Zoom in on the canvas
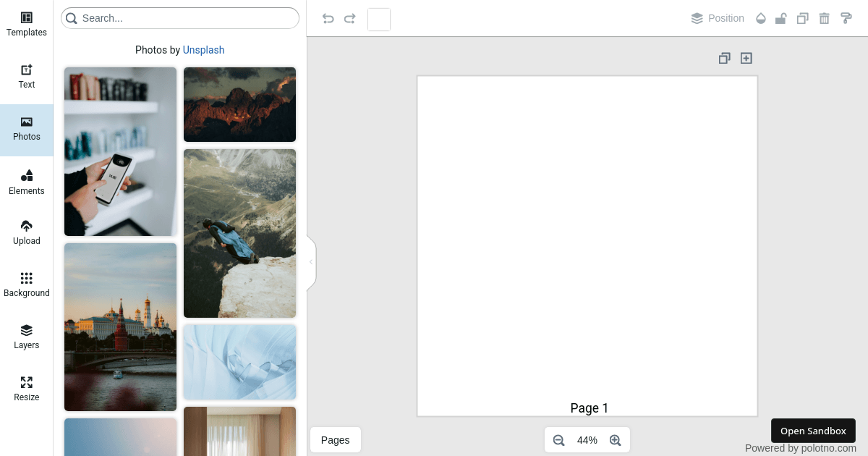 click(616, 440)
